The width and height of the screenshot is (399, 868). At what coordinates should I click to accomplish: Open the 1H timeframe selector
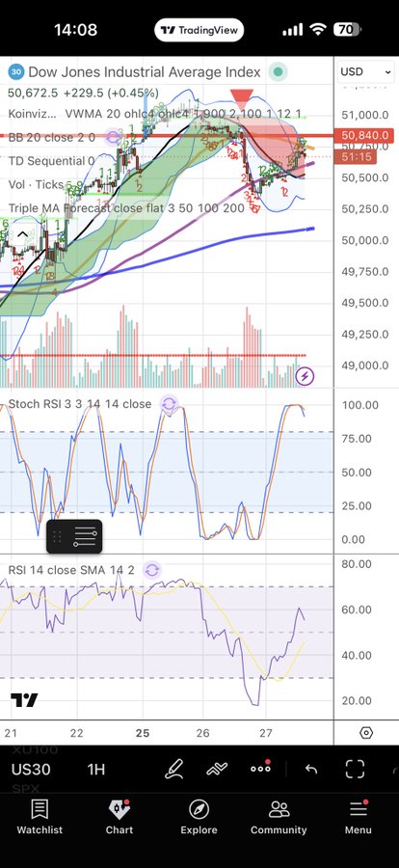pos(96,769)
